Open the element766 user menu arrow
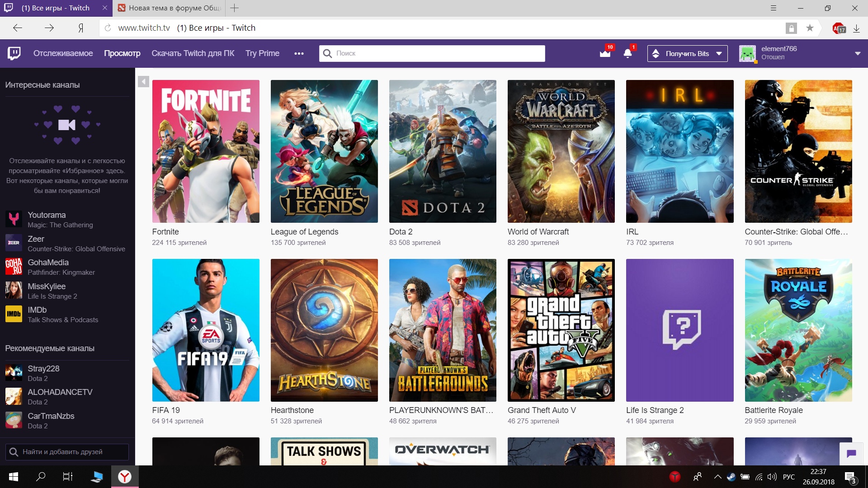Image resolution: width=868 pixels, height=488 pixels. tap(858, 53)
